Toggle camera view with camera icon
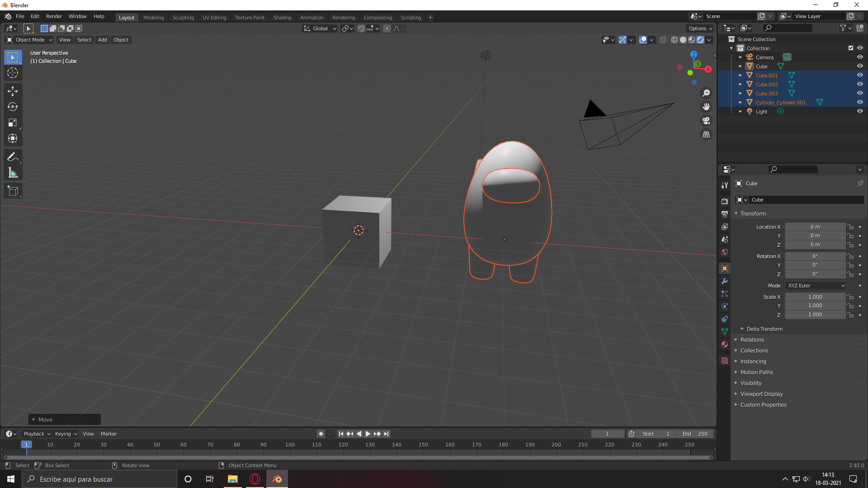The height and width of the screenshot is (488, 868). [x=706, y=121]
